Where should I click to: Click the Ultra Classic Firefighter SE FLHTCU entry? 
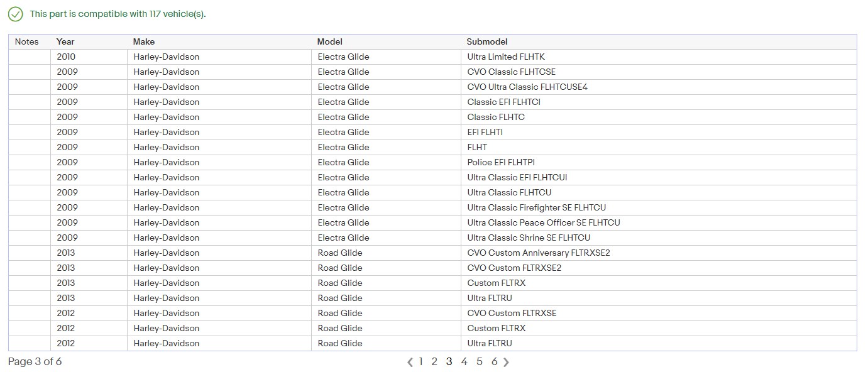point(536,208)
